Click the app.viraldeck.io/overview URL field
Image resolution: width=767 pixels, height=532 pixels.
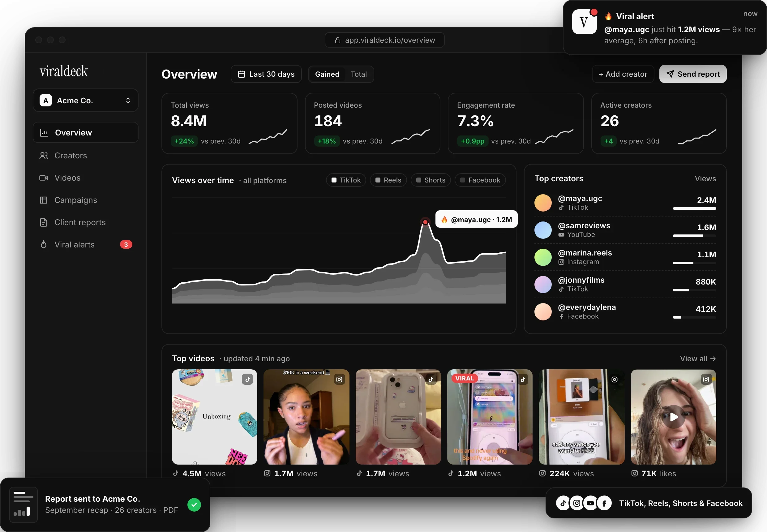pos(384,40)
